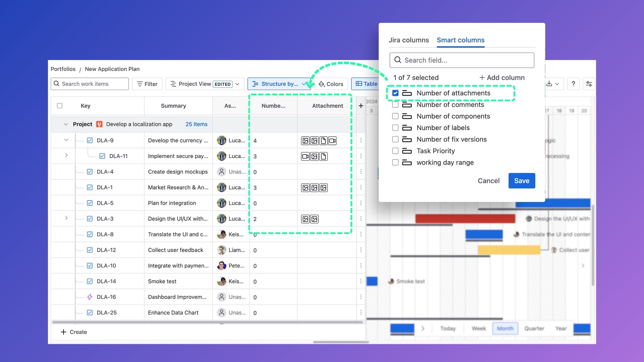This screenshot has height=362, width=644.
Task: Open row actions menu for DLA-9
Action: click(361, 140)
